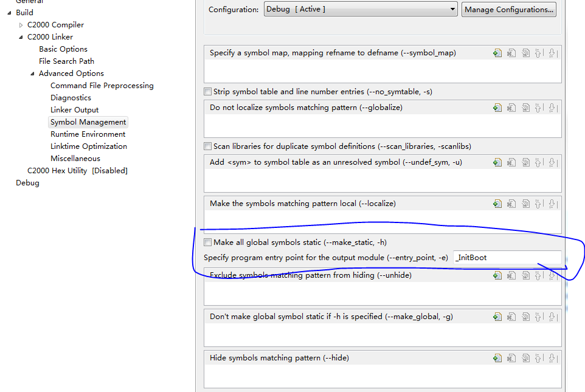585x392 pixels.
Task: Click the Add icon for symbol map list
Action: (497, 53)
